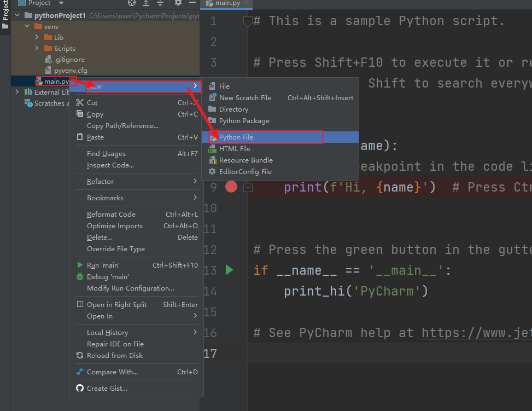The image size is (532, 411).
Task: Open the Project panel options gear icon
Action: click(178, 3)
